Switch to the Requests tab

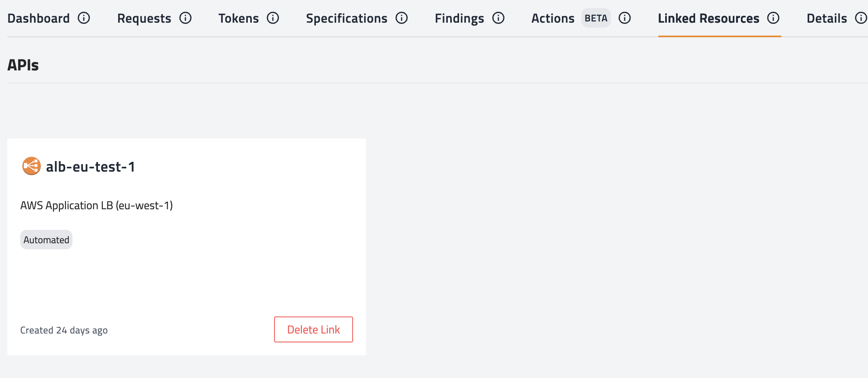click(x=144, y=19)
